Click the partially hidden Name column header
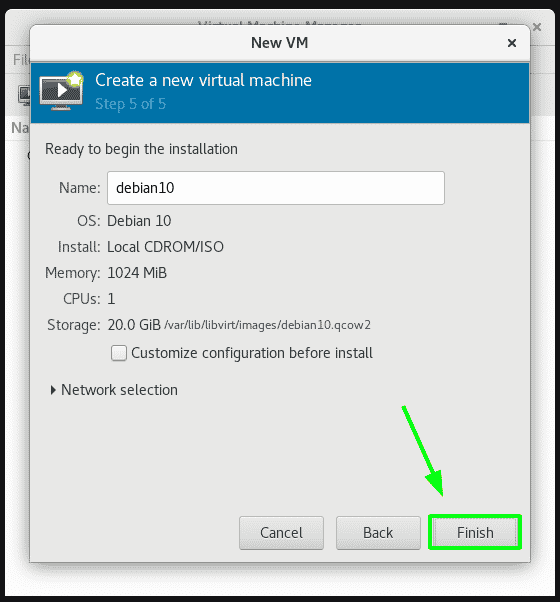 pyautogui.click(x=20, y=128)
